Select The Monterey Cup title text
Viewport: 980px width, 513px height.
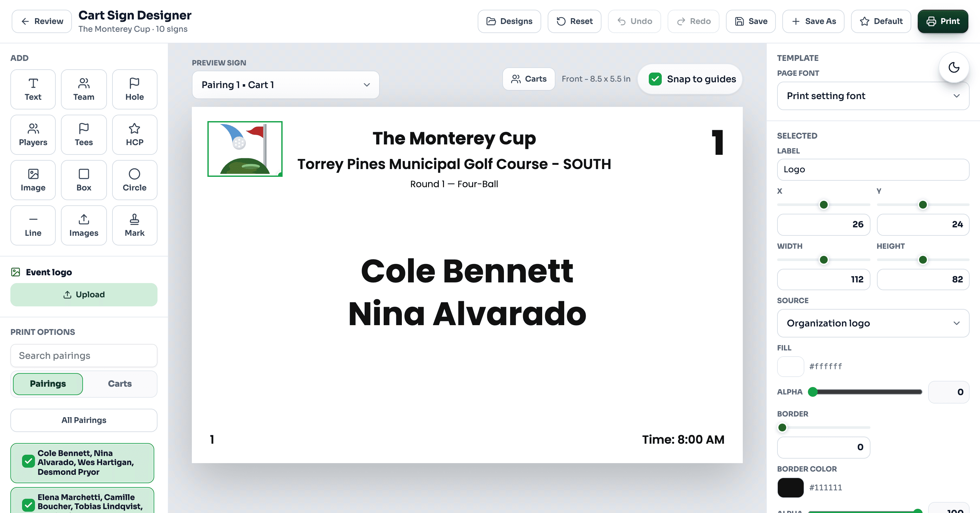[x=454, y=138]
